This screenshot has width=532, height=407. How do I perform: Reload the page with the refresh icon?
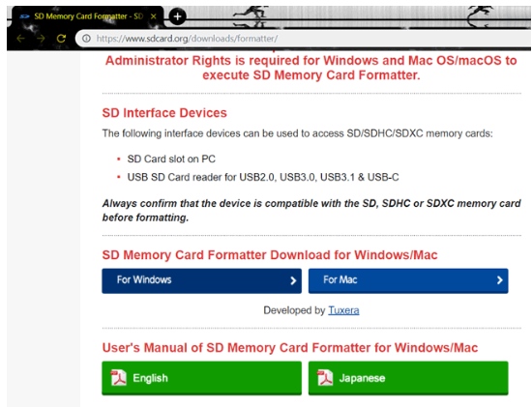click(x=61, y=39)
